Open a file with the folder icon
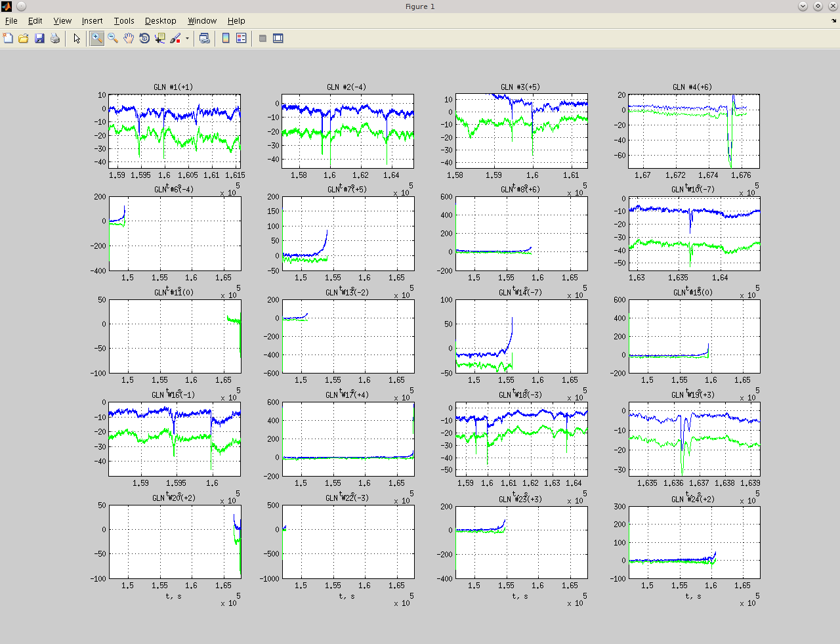Screen dimensions: 840x644 (x=24, y=39)
